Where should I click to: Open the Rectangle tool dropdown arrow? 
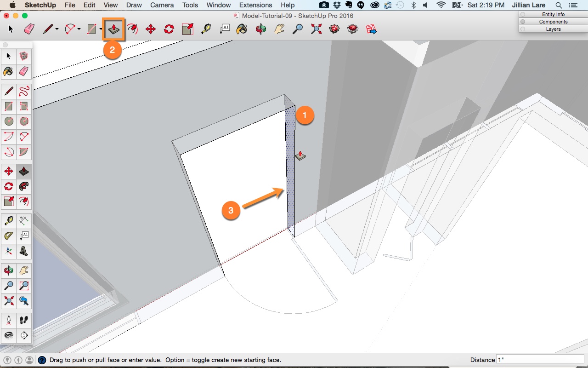coord(101,29)
